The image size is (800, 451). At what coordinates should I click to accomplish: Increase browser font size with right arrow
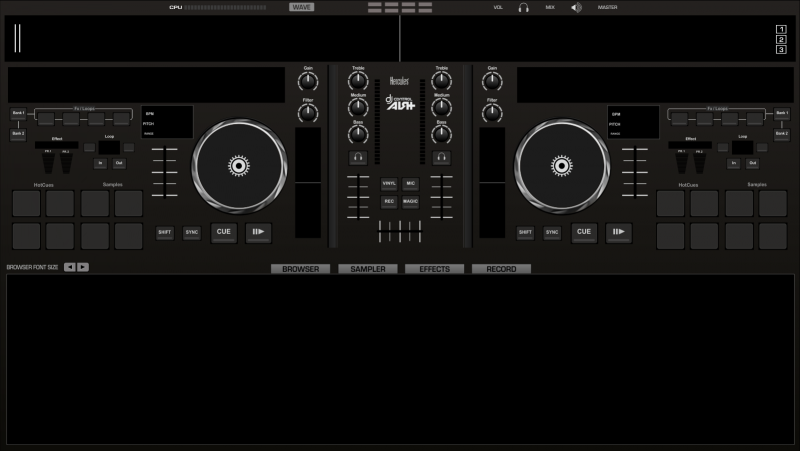pyautogui.click(x=83, y=267)
